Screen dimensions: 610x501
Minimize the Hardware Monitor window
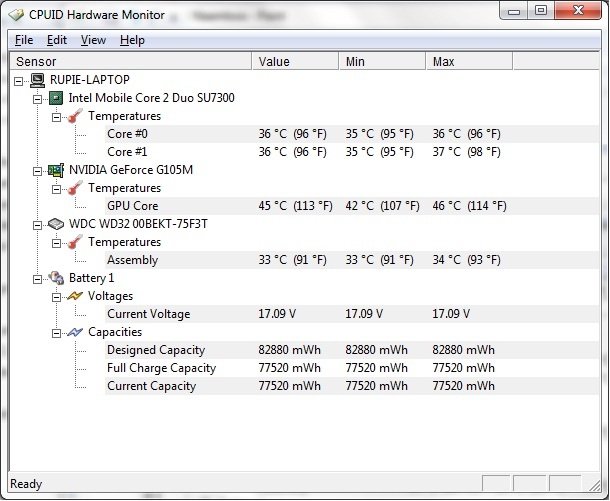(x=514, y=11)
